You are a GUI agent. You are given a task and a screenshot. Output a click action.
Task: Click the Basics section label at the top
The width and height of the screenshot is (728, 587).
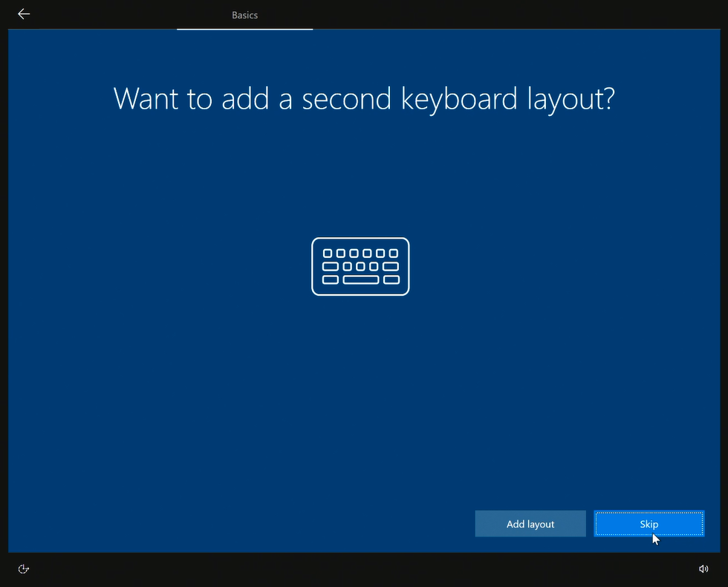tap(244, 15)
